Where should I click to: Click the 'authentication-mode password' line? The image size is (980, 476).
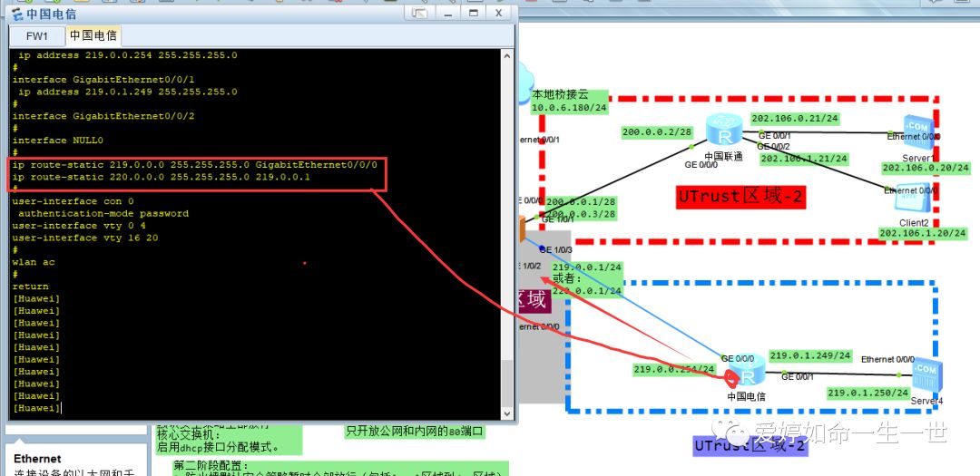pos(103,214)
